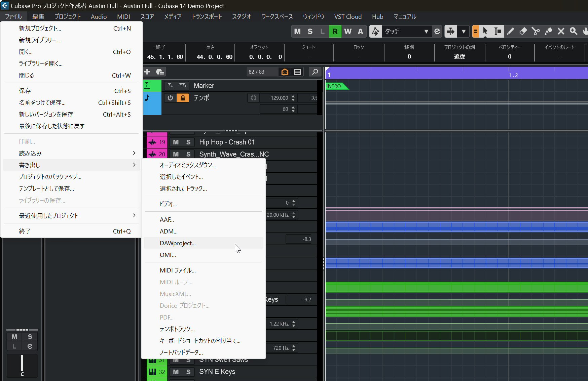588x381 pixels.
Task: Click テンプレートとして保存... entry
Action: pos(71,189)
